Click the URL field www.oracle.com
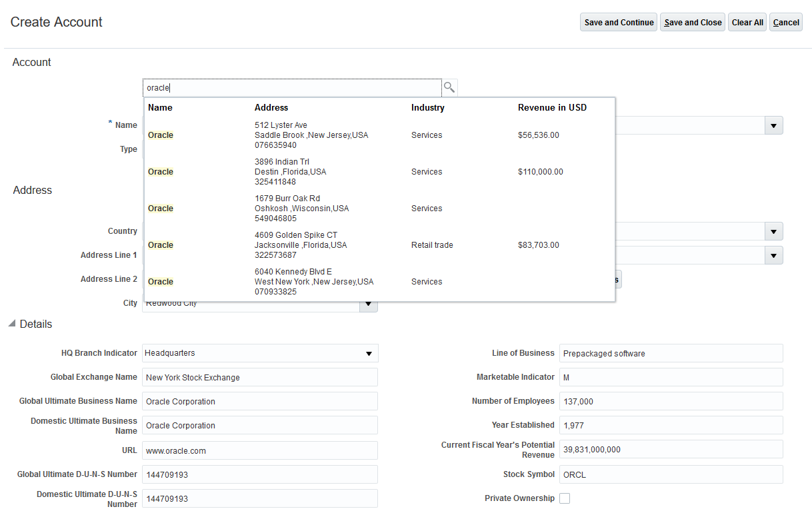This screenshot has width=812, height=523. (x=260, y=450)
